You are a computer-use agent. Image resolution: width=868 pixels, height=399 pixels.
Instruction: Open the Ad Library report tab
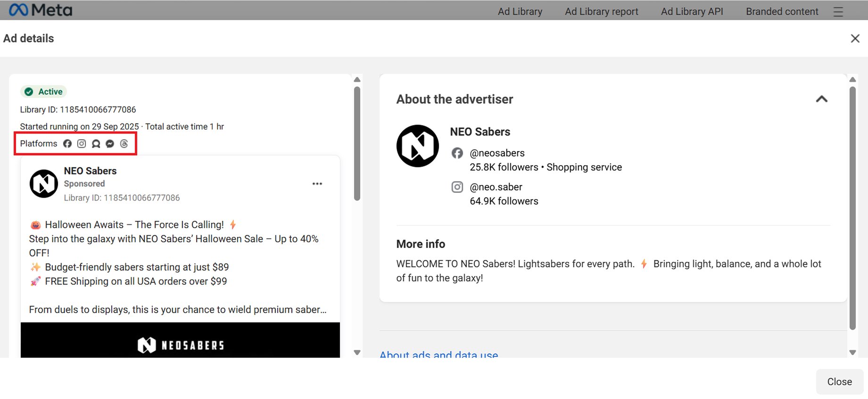[601, 12]
